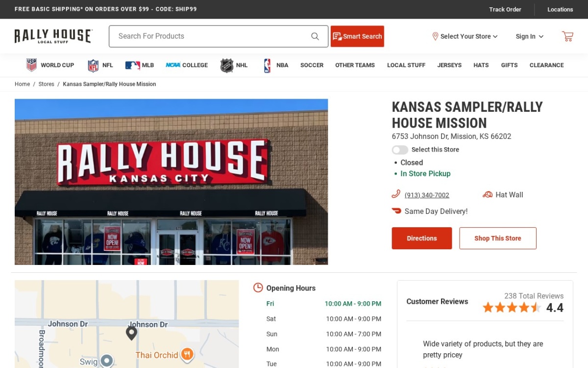Click the Hat Wall cap icon

pos(488,195)
